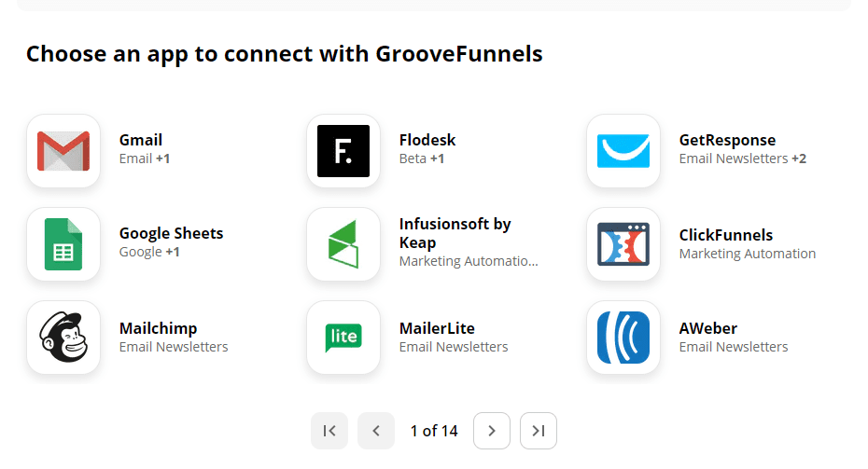Click the Gmail envelope icon
The image size is (868, 469).
[63, 151]
